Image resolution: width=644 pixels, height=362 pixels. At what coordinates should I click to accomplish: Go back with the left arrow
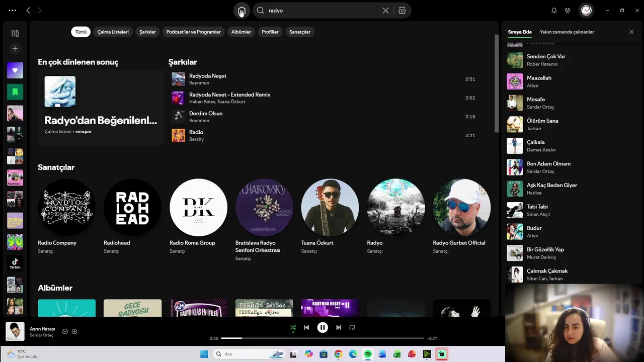[28, 10]
